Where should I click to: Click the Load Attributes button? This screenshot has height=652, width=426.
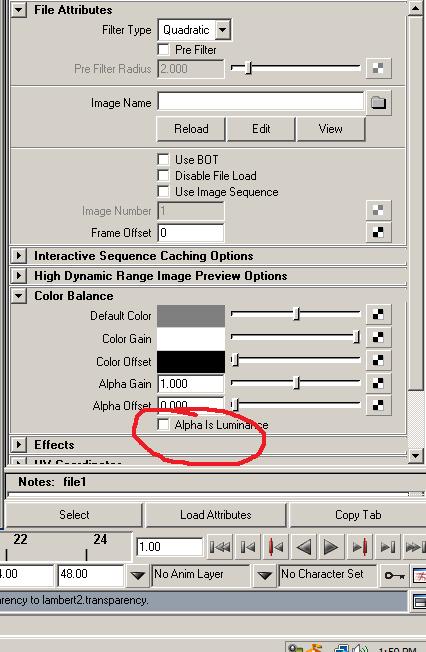(215, 515)
